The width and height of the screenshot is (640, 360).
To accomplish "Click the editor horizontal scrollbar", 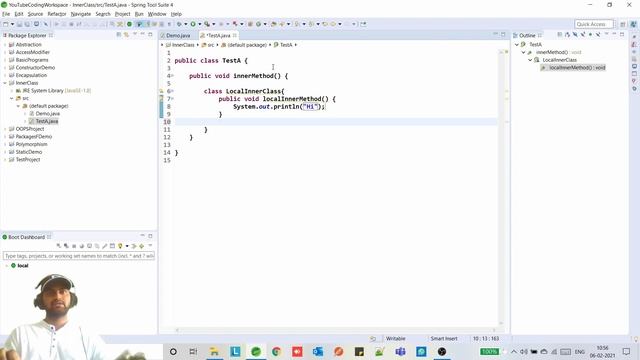I will coord(336,330).
